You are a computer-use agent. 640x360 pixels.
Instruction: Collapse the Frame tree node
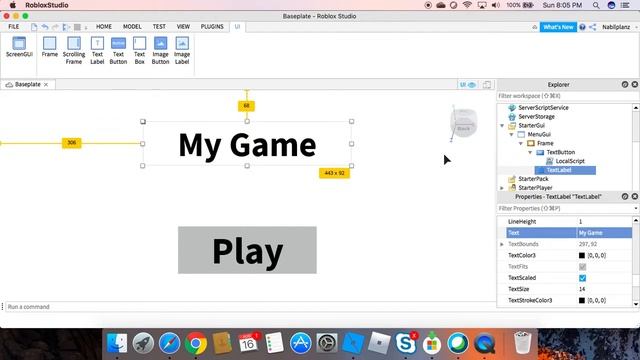click(521, 143)
